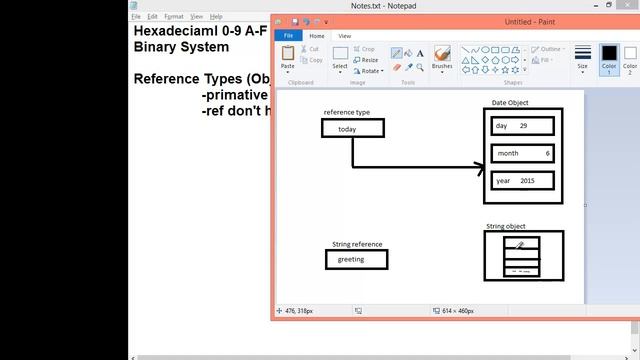Select the Color picker eyedropper tool
This screenshot has height=360, width=640.
pos(409,67)
